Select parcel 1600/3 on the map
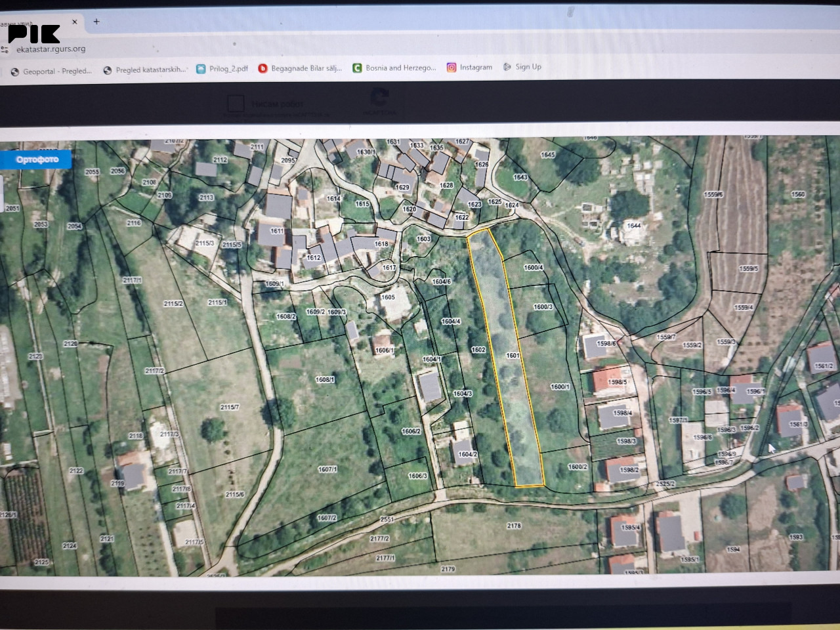 (543, 306)
